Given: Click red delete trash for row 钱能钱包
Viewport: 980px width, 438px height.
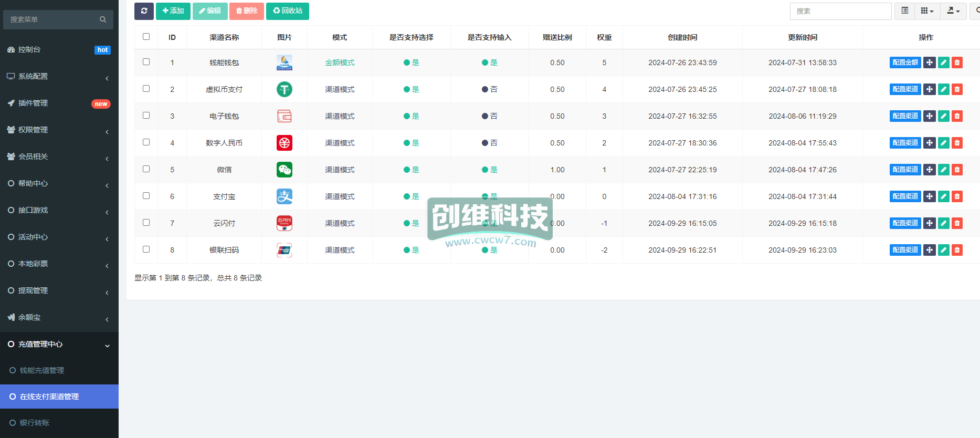Looking at the screenshot, I should click(957, 62).
